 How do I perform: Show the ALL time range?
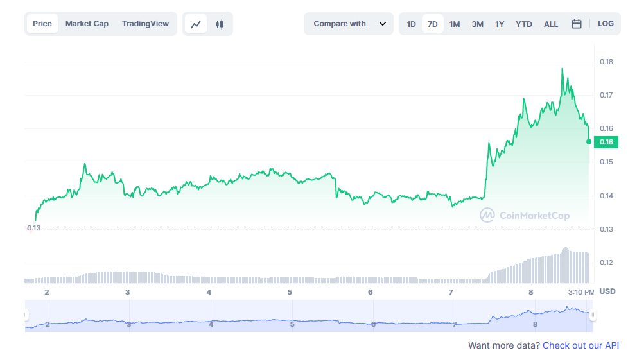pos(551,24)
